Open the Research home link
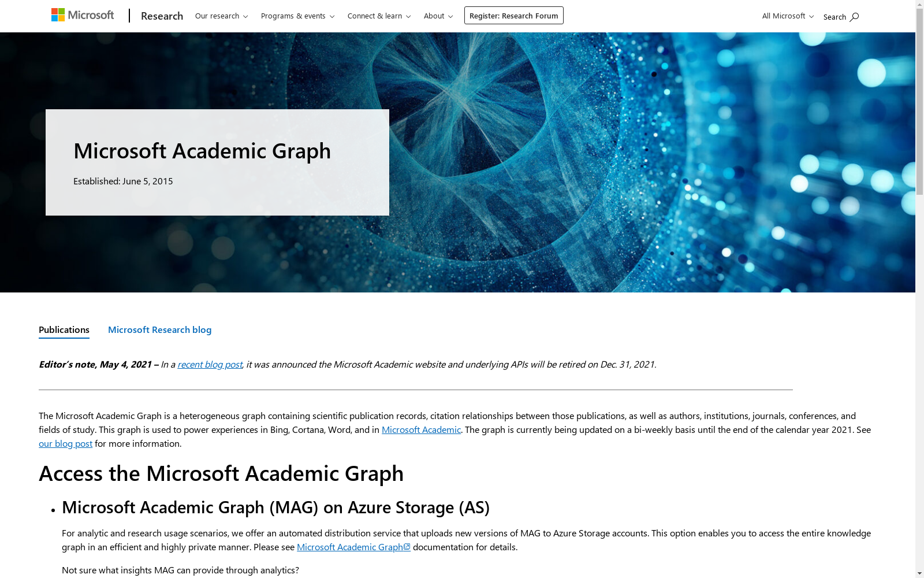The width and height of the screenshot is (924, 578). (162, 16)
